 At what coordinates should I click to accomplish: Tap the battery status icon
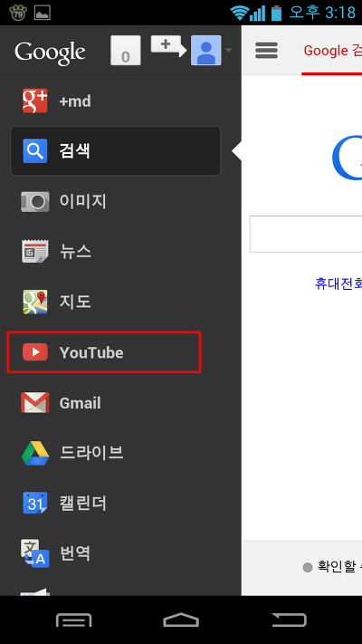(276, 13)
